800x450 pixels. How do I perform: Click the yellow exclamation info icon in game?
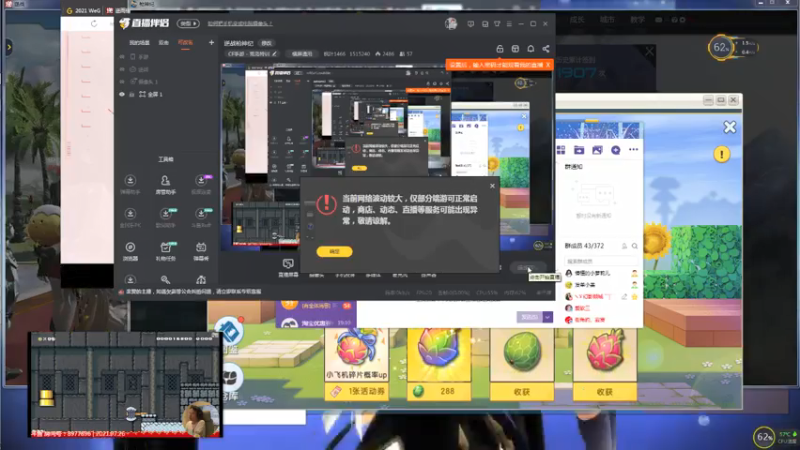pyautogui.click(x=721, y=155)
